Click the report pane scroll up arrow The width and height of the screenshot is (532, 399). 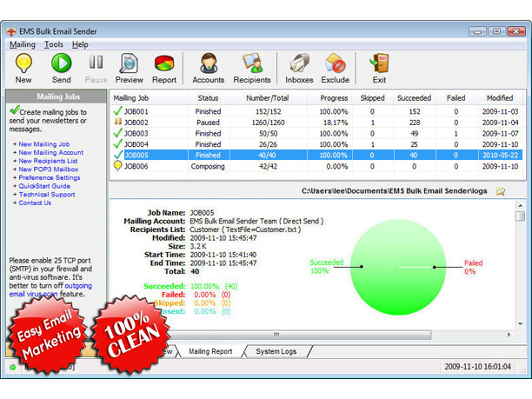pyautogui.click(x=520, y=206)
